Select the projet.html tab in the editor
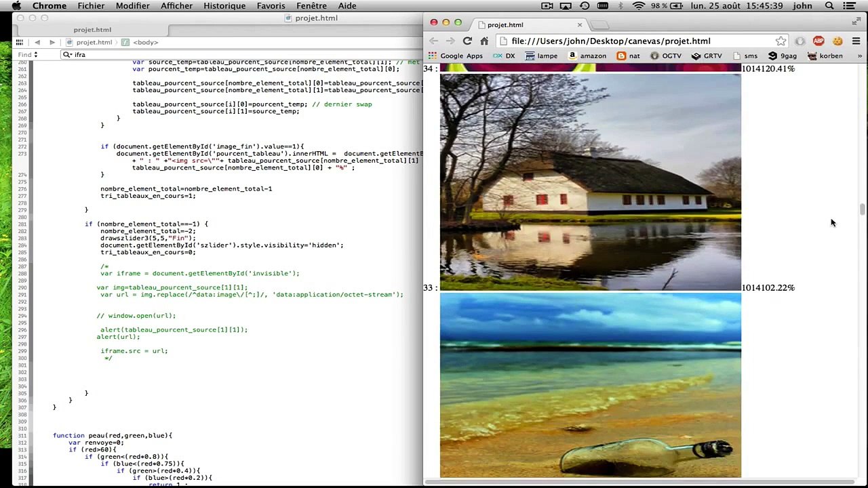The image size is (868, 488). 92,30
